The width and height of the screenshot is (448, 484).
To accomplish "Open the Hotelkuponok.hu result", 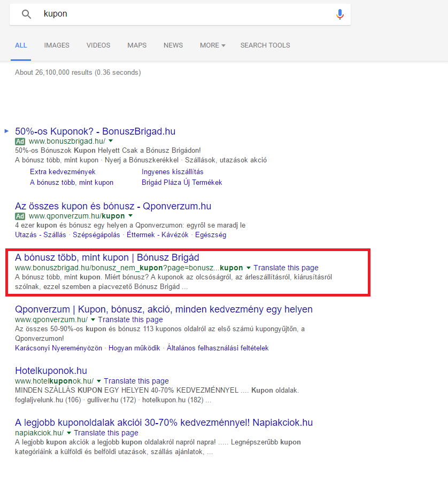I will [x=51, y=371].
